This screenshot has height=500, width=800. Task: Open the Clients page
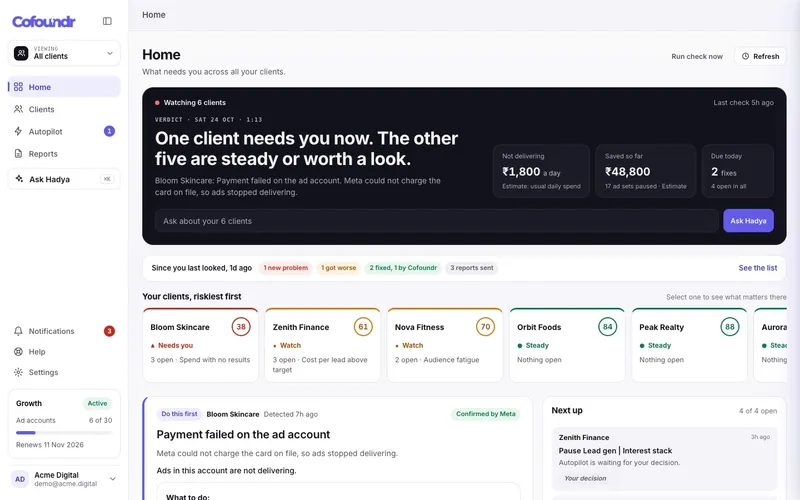click(x=64, y=109)
